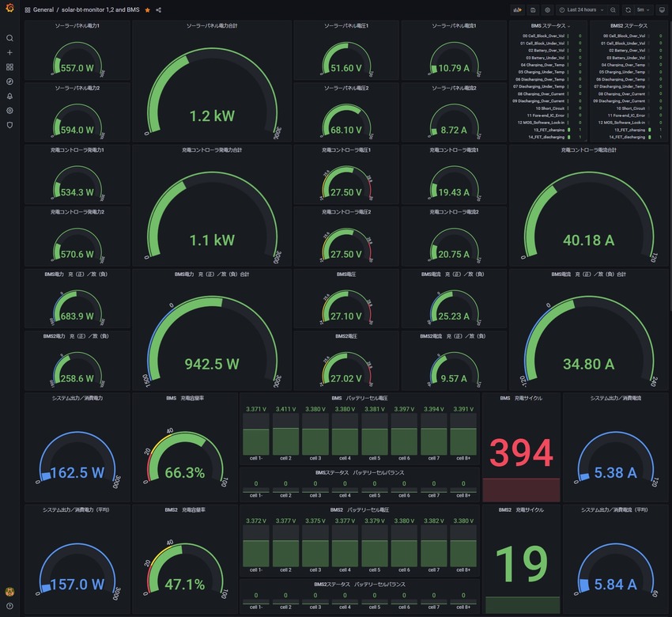Image resolution: width=672 pixels, height=617 pixels.
Task: Open BMS 充電サイクル panel title menu
Action: pos(521,399)
